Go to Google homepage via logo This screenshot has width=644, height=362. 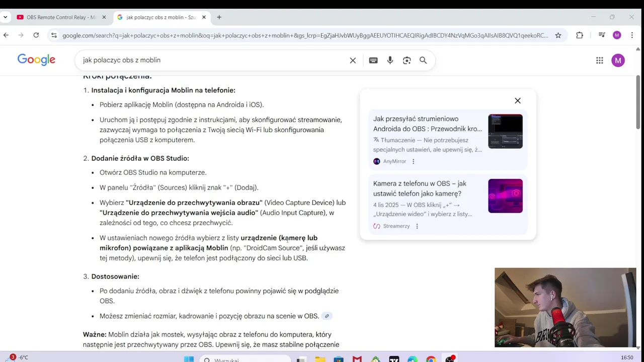pyautogui.click(x=36, y=60)
